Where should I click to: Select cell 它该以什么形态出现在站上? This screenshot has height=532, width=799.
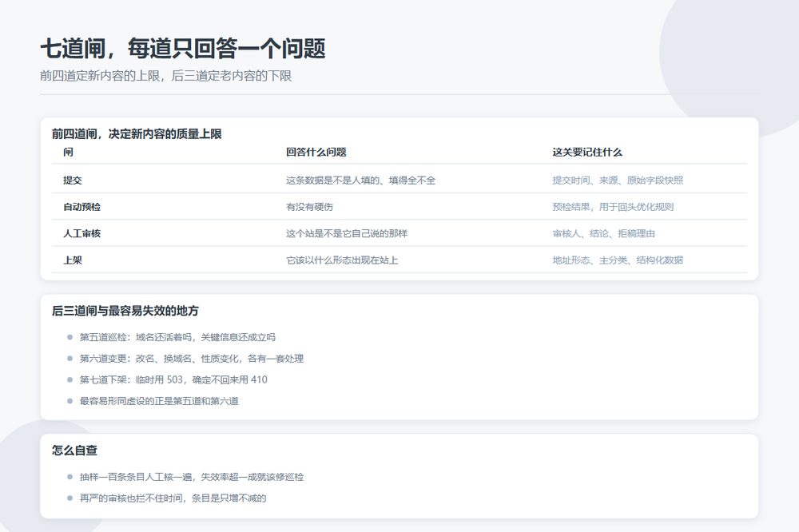point(342,260)
